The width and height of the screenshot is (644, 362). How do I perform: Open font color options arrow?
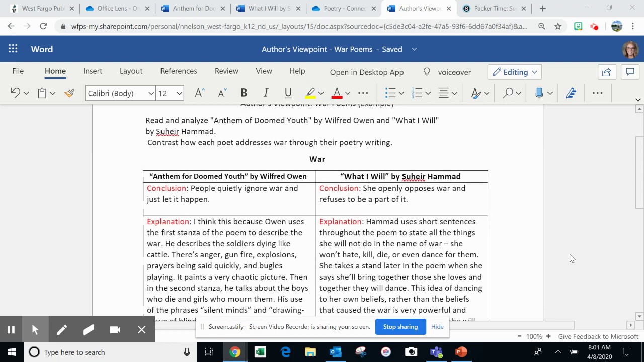click(348, 93)
